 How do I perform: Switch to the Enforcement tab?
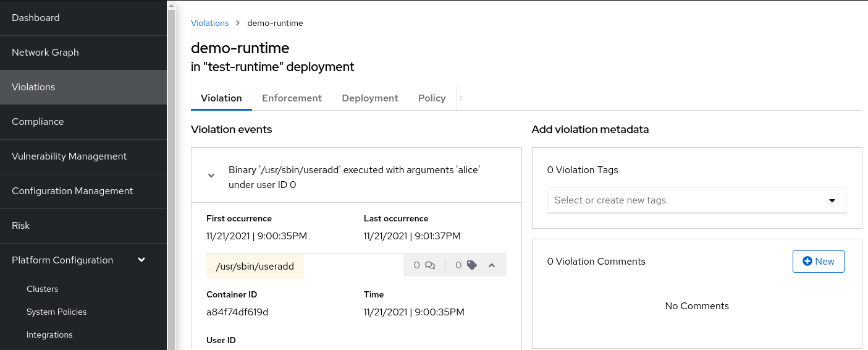(x=292, y=98)
